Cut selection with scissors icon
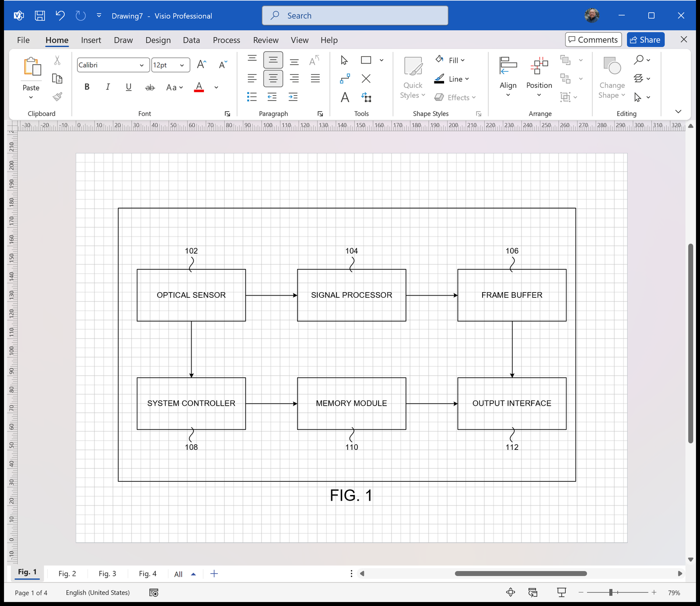This screenshot has width=700, height=606. [x=57, y=60]
